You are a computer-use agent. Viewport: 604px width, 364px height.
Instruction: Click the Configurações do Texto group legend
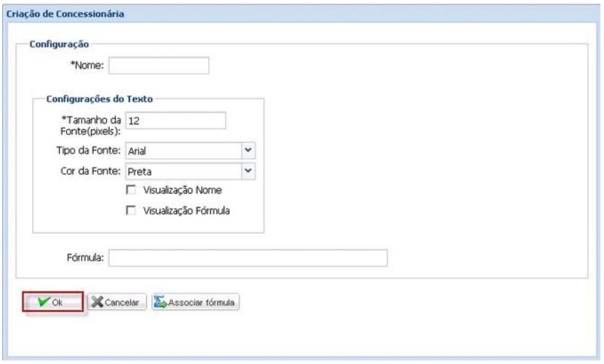(94, 98)
